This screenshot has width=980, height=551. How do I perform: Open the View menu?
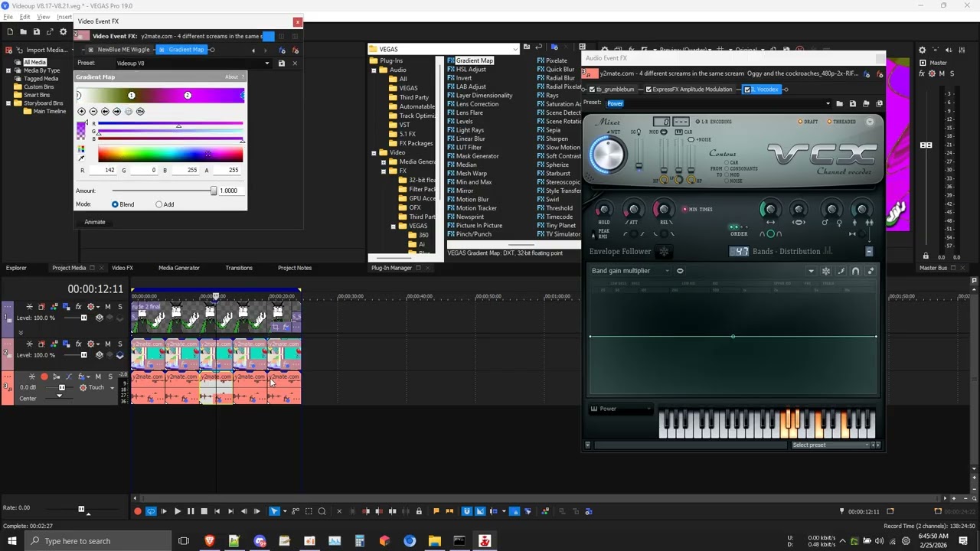(x=44, y=17)
